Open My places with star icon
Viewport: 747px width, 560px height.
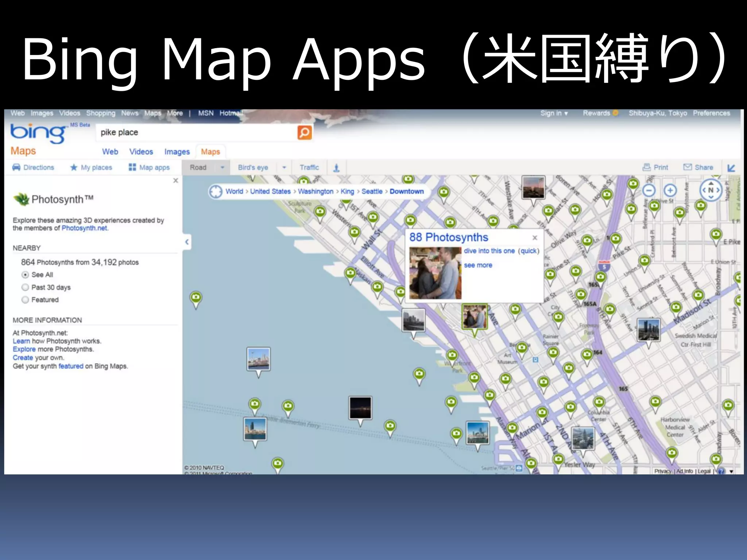click(x=91, y=167)
